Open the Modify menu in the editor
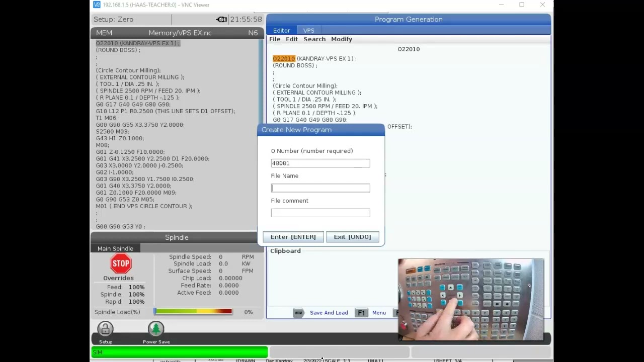 tap(342, 39)
